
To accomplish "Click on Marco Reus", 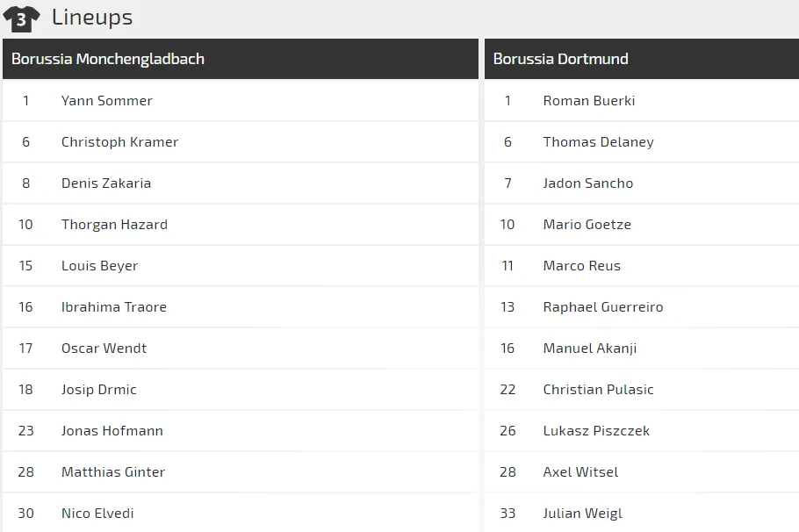I will tap(582, 266).
